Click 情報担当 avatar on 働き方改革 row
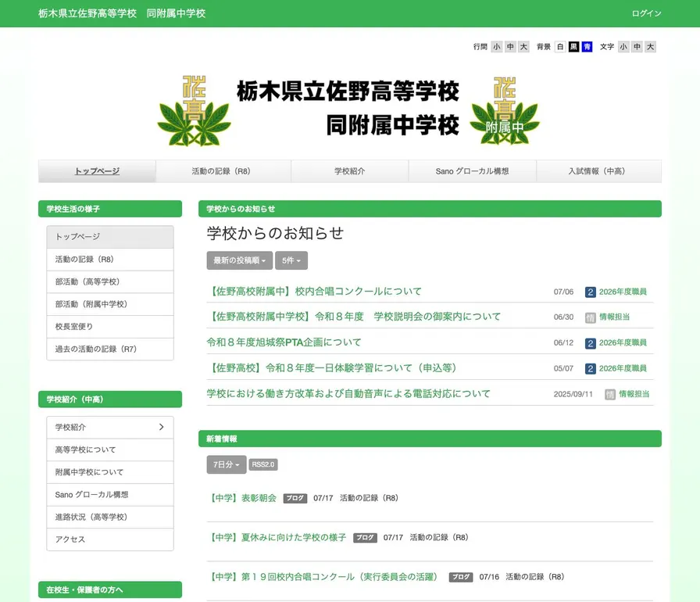 [x=610, y=394]
